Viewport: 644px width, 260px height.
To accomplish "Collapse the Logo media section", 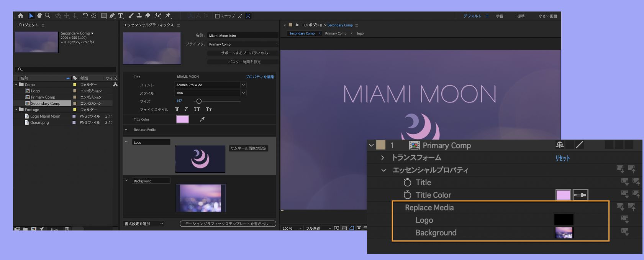I will (x=126, y=142).
